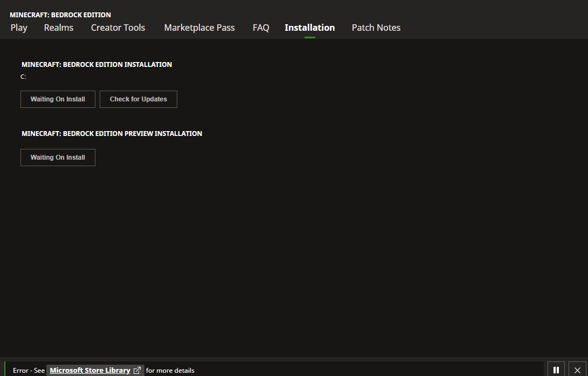Open the FAQ tab

[261, 28]
